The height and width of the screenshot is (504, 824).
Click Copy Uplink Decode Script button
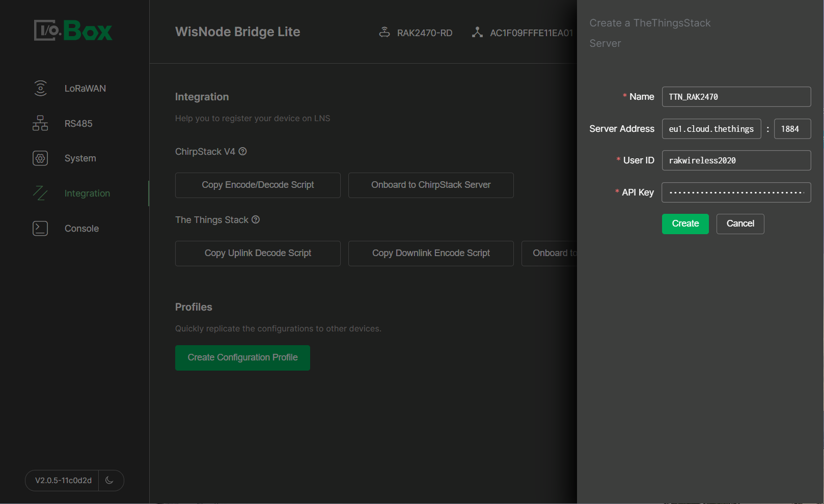coord(258,253)
